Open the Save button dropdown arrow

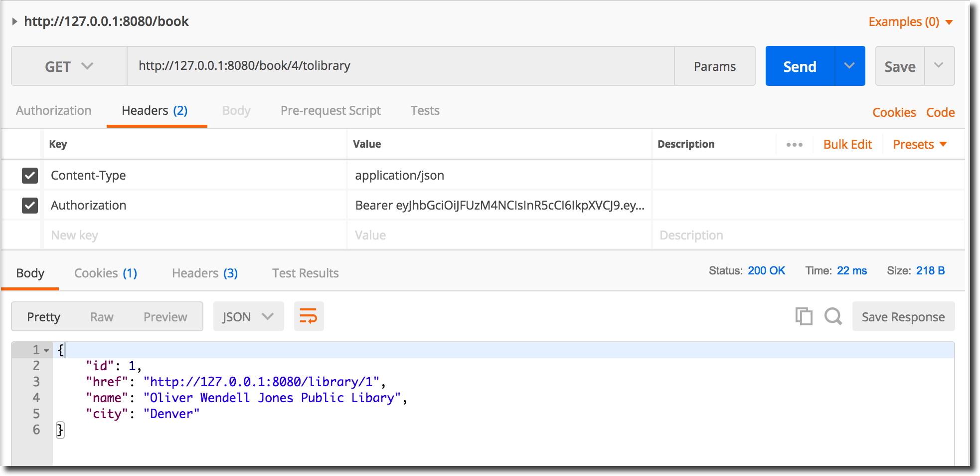click(939, 66)
